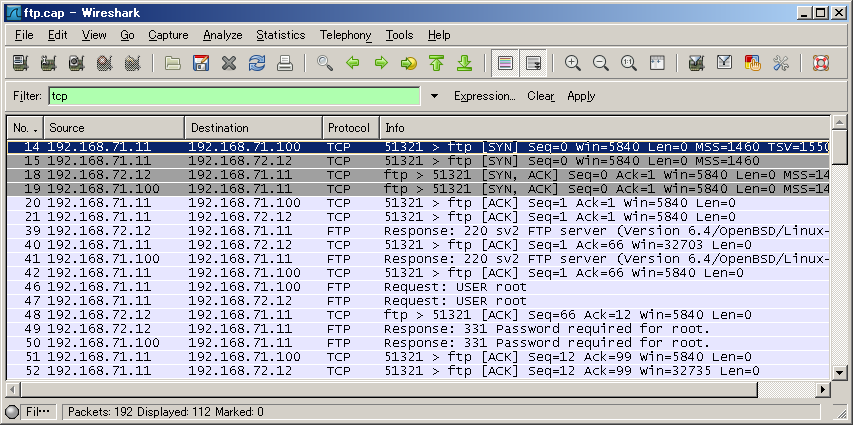Edit display filter toolbar icon
Screen dimensions: 853x425
[x=724, y=63]
